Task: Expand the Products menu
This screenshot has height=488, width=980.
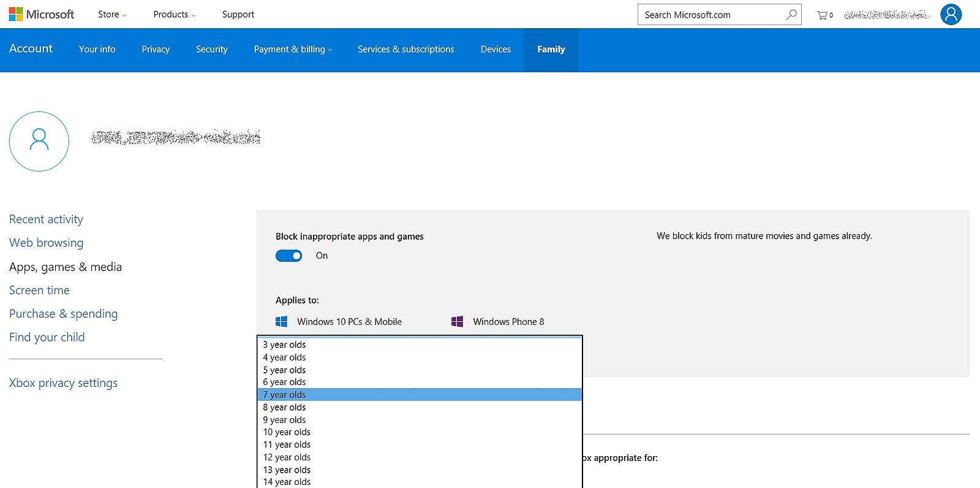Action: click(x=174, y=14)
